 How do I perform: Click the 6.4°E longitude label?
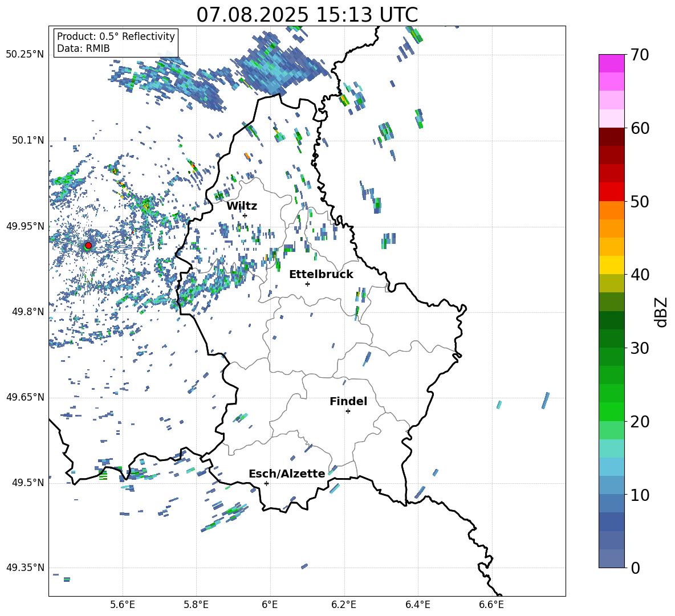point(417,605)
